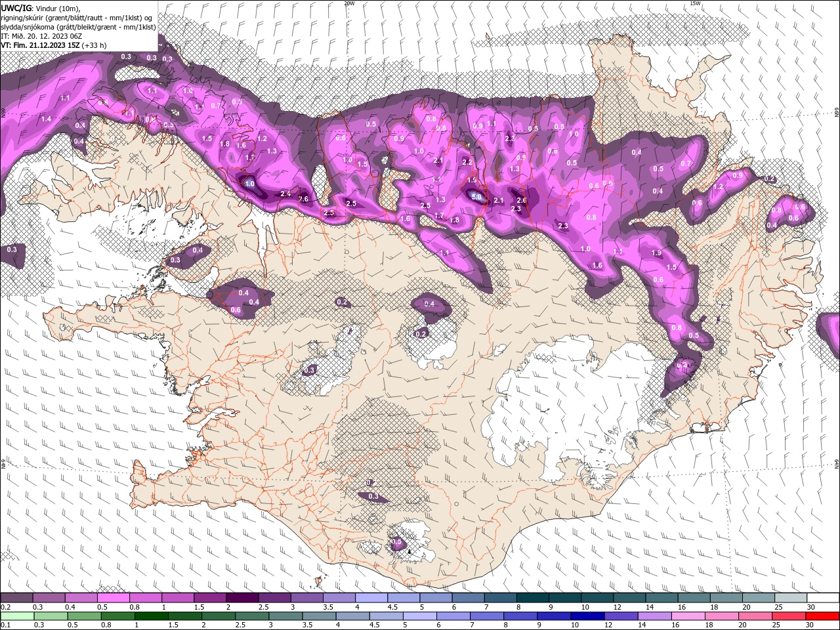Click the valid time 'VT: Fim. 21.12.2023 15Z'

pos(40,45)
